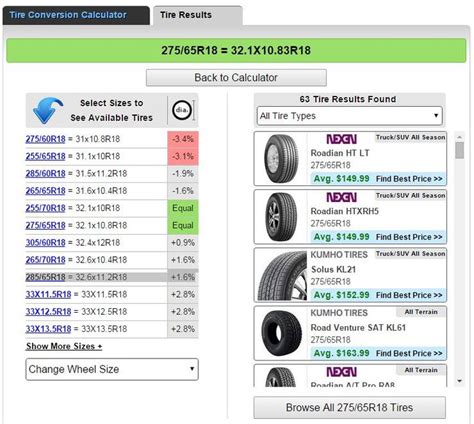The image size is (474, 424).
Task: Find Best Price for Roadian HTXRH5
Action: [409, 237]
